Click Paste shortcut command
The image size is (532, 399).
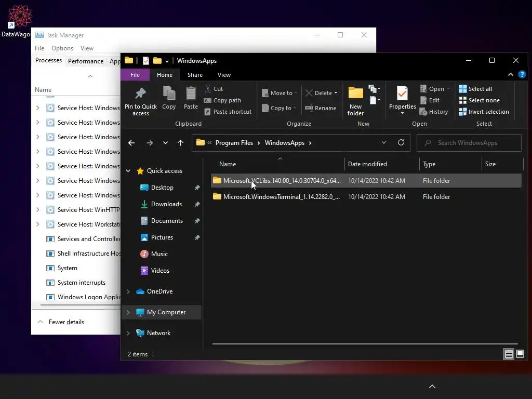pyautogui.click(x=228, y=112)
